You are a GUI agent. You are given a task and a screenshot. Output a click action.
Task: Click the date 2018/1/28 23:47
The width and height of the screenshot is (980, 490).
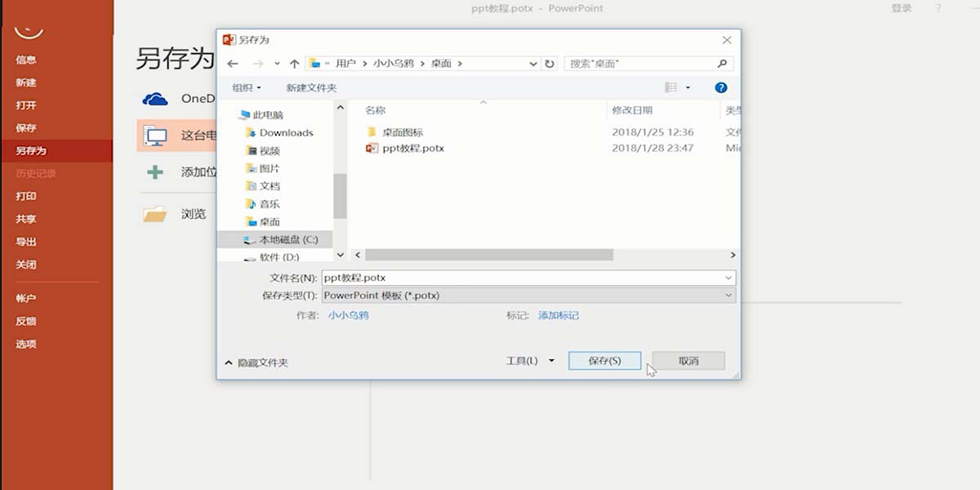coord(653,149)
